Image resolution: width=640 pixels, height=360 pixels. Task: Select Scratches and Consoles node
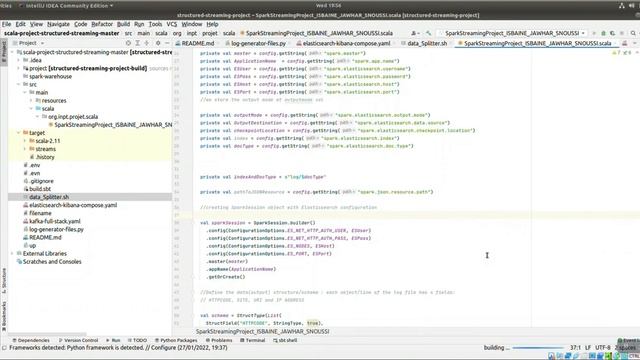[x=51, y=262]
